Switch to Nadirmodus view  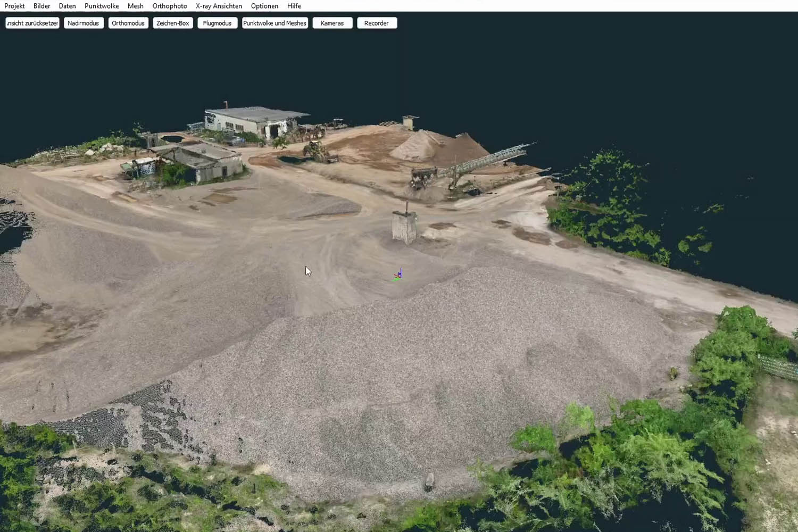click(84, 23)
